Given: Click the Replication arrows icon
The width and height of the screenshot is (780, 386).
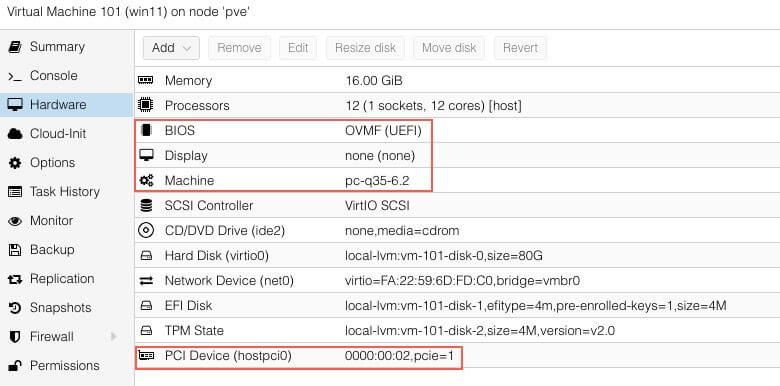Looking at the screenshot, I should (15, 279).
